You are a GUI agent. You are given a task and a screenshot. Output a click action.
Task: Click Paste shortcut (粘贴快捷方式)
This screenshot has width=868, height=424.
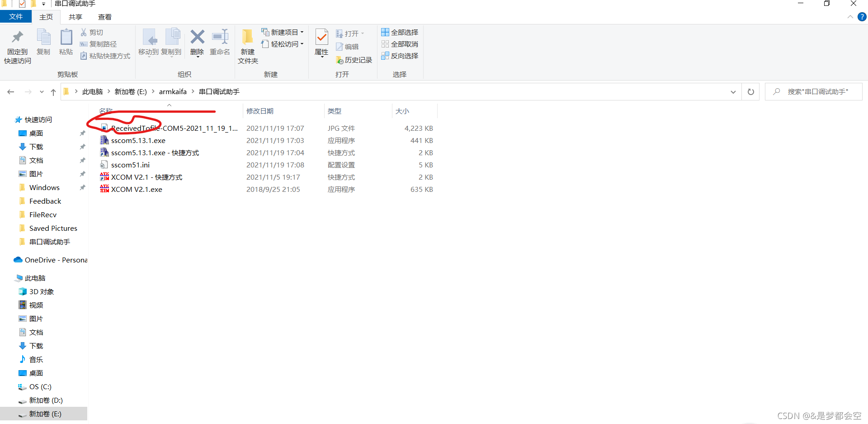(105, 56)
